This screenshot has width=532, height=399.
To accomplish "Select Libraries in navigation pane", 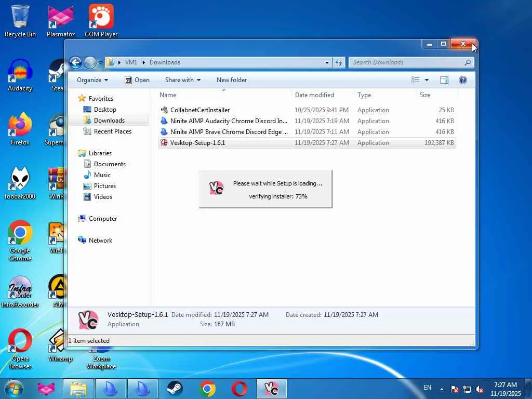I will (x=100, y=153).
